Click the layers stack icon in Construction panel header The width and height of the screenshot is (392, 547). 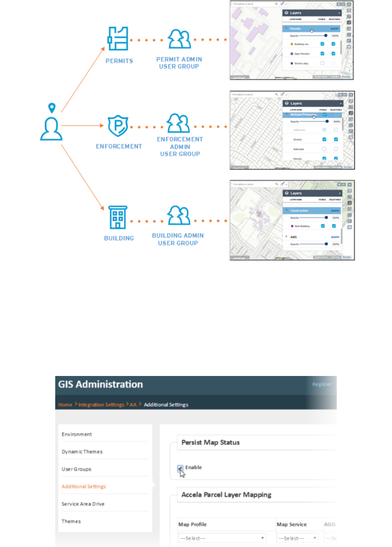[287, 193]
